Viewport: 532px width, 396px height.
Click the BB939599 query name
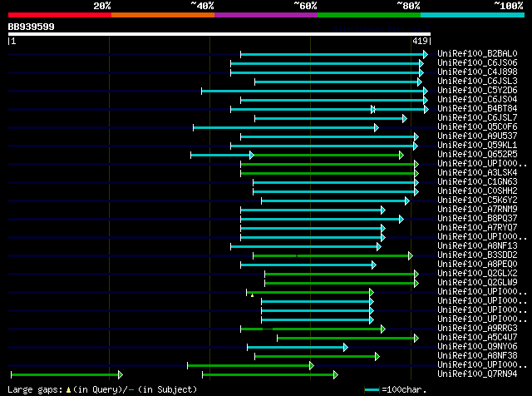[31, 27]
